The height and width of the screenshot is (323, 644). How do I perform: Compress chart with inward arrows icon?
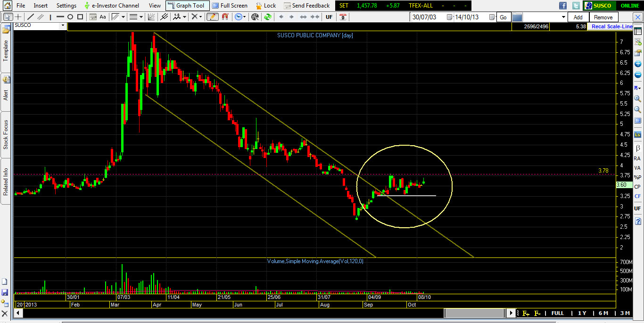click(x=315, y=17)
